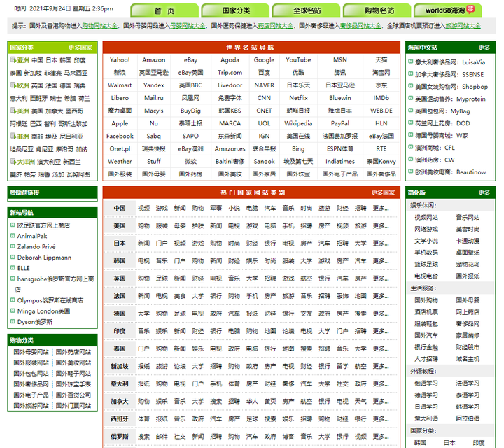Click the green bullet icon before ELLE
The image size is (504, 448).
coord(13,267)
